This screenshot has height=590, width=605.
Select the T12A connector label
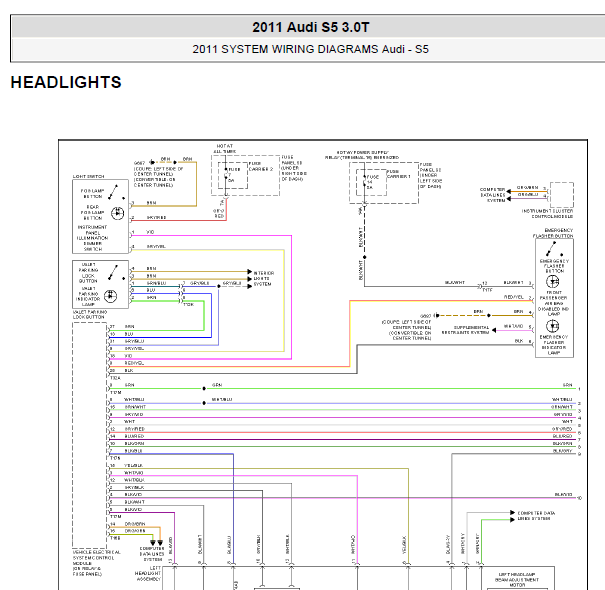115,378
